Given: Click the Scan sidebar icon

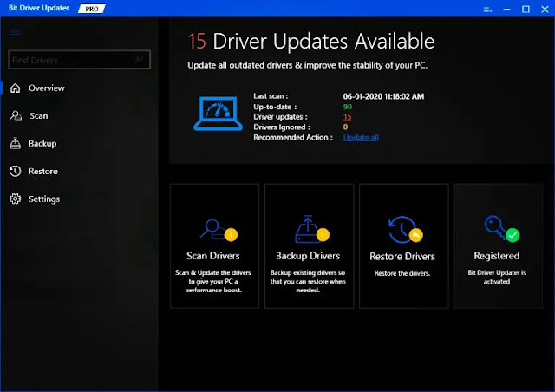Looking at the screenshot, I should [x=16, y=115].
